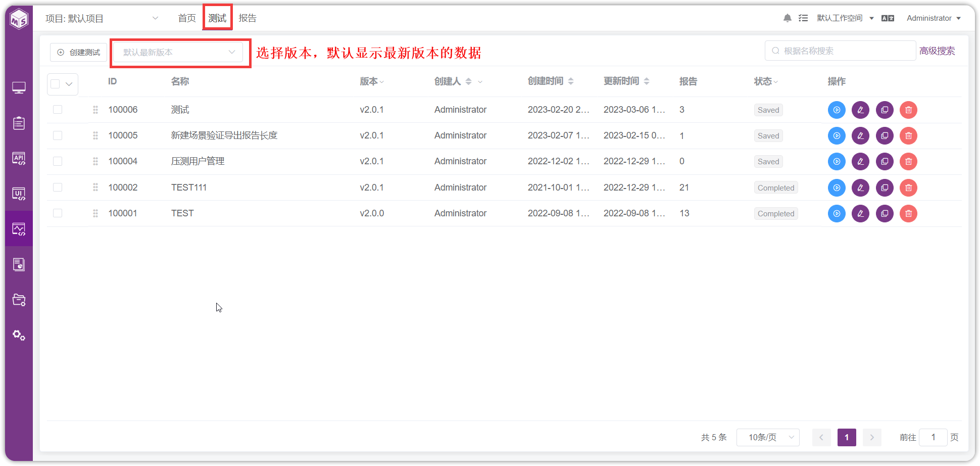Open 高级搜索 advanced search link
Image resolution: width=980 pixels, height=466 pixels.
tap(937, 51)
